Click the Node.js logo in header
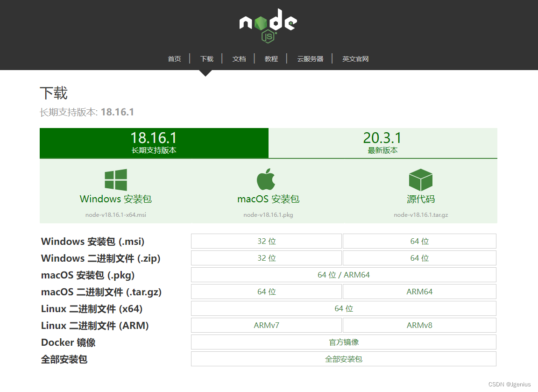538x392 pixels. (268, 26)
